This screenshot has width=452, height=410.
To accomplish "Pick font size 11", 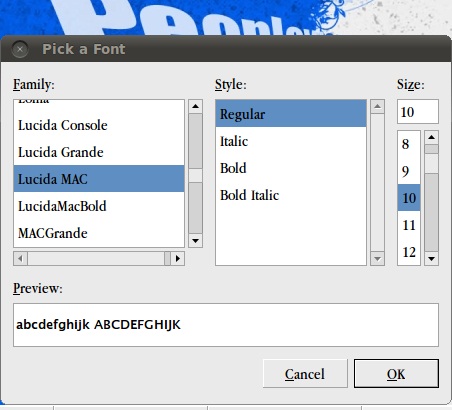I will click(409, 225).
